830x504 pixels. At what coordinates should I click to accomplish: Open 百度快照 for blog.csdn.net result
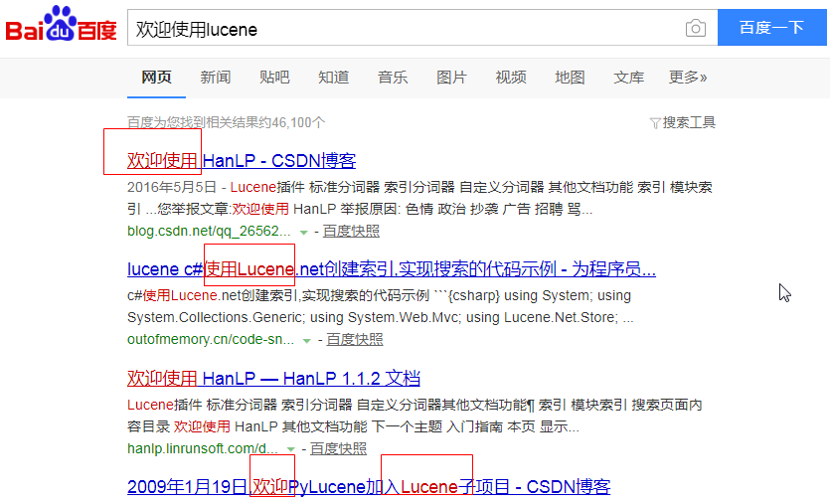351,232
